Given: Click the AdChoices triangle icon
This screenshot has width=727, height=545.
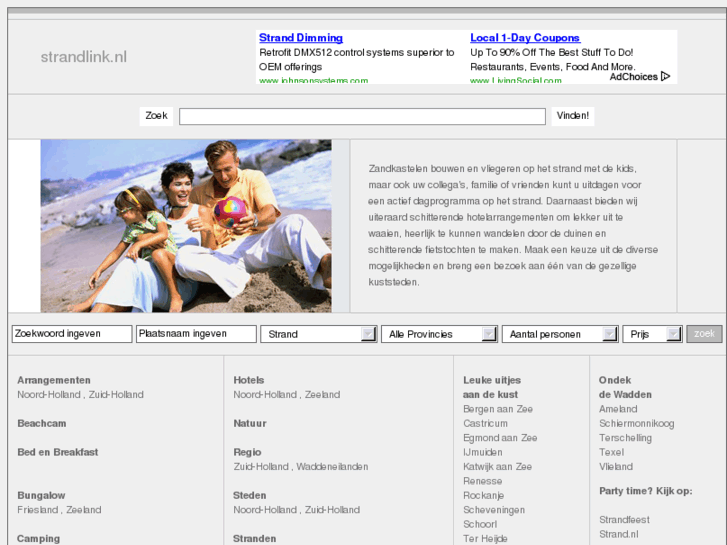Looking at the screenshot, I should pos(665,76).
